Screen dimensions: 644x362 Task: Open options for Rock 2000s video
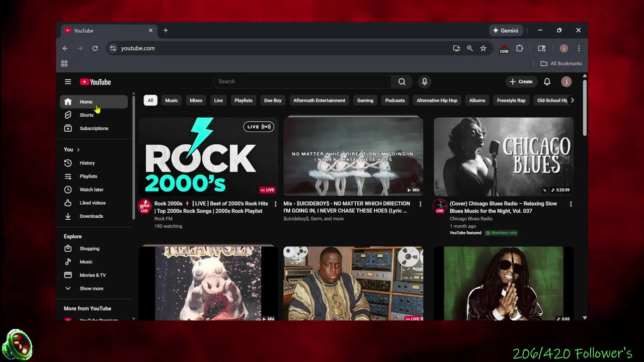(x=275, y=204)
